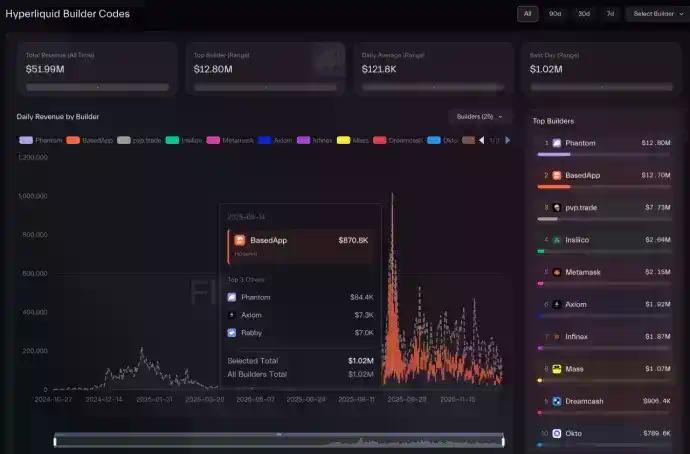690x454 pixels.
Task: Expand the Builders (25) dropdown
Action: (x=479, y=117)
